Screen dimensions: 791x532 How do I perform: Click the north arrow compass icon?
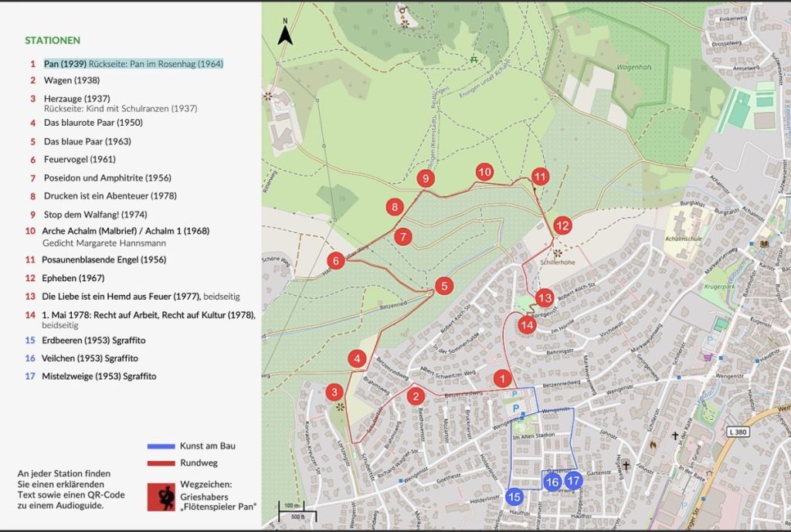click(285, 32)
